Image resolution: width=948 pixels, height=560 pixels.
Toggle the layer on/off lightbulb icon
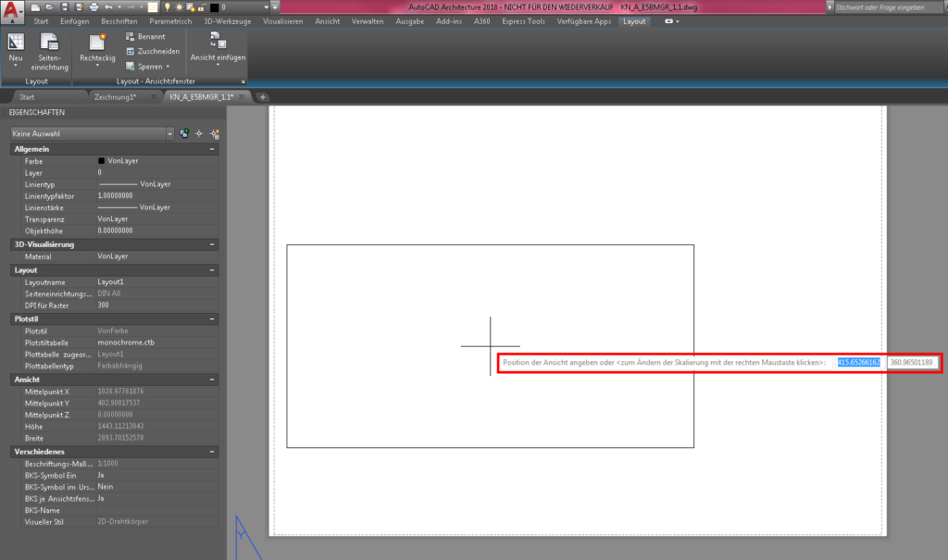[168, 7]
